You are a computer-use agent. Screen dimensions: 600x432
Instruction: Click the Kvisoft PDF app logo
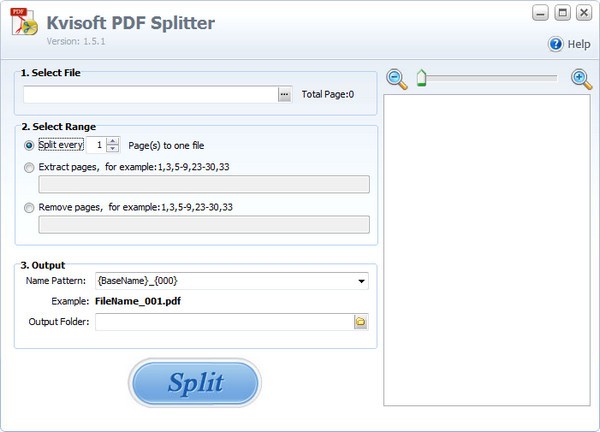26,24
